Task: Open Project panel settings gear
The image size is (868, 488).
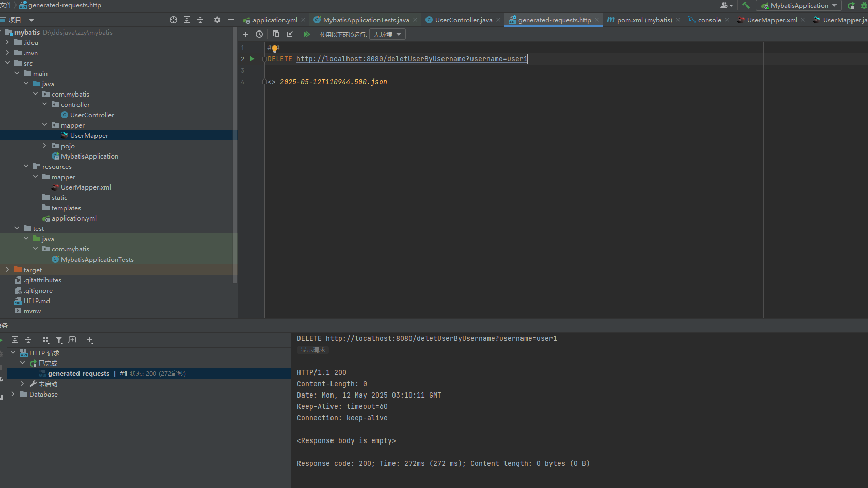Action: click(217, 20)
